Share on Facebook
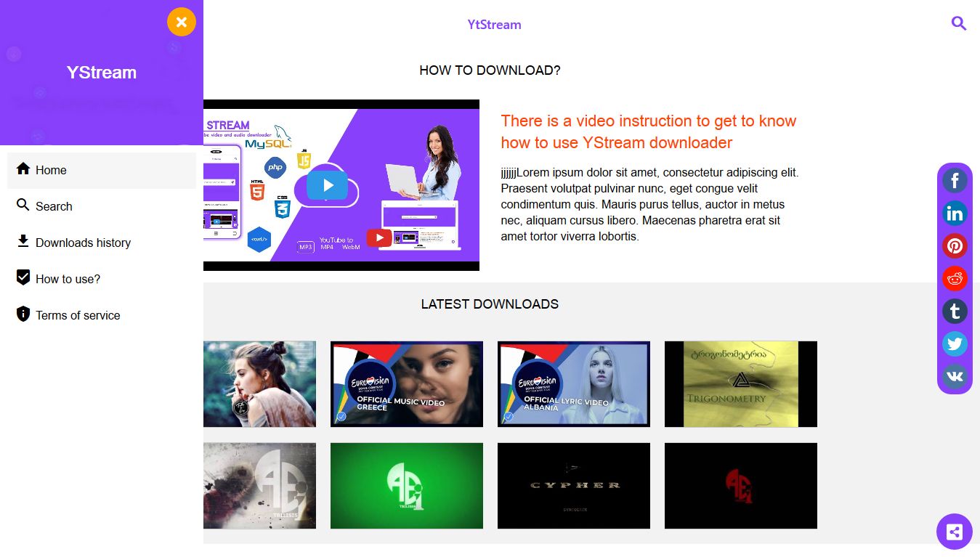980x557 pixels. (x=955, y=180)
